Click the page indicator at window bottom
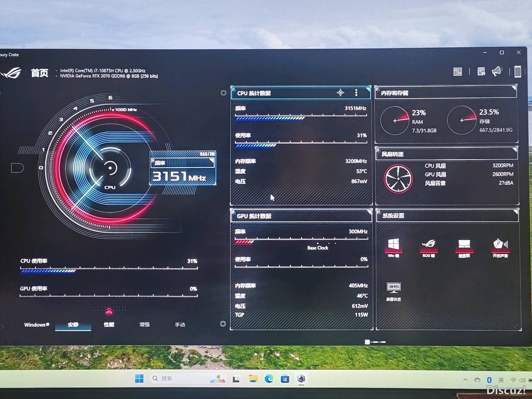The width and height of the screenshot is (532, 399). [x=375, y=342]
